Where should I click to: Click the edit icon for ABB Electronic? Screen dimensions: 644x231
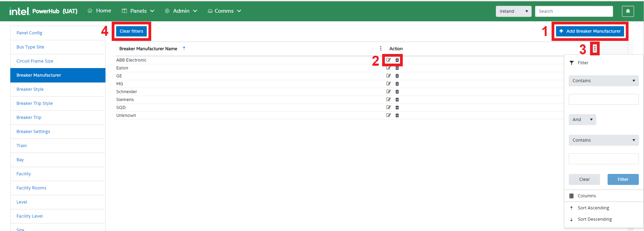tap(388, 60)
